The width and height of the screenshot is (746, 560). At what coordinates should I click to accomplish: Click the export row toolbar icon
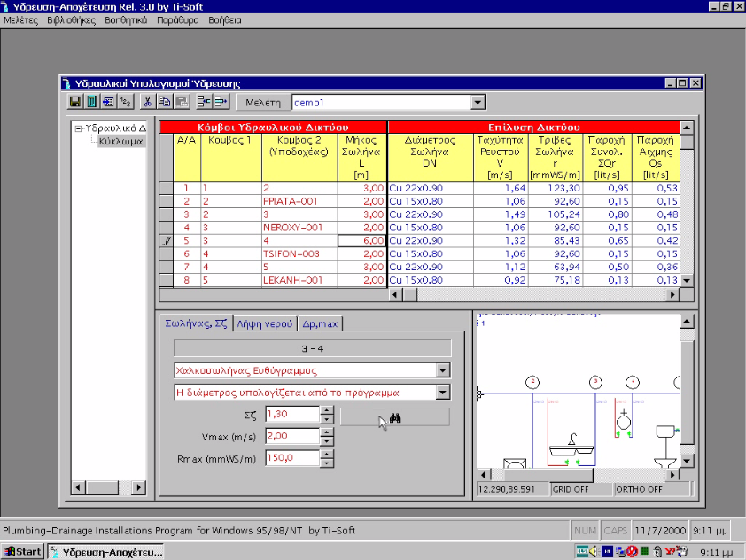[220, 101]
